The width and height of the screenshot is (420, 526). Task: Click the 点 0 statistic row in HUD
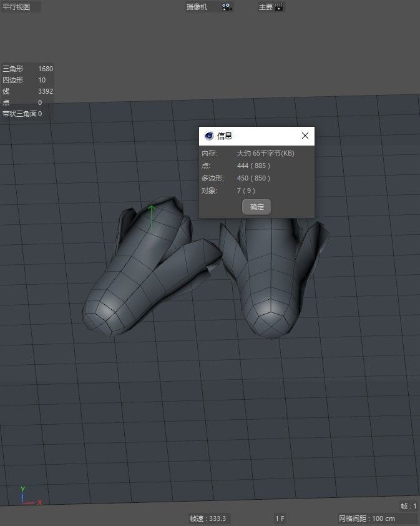pyautogui.click(x=22, y=102)
